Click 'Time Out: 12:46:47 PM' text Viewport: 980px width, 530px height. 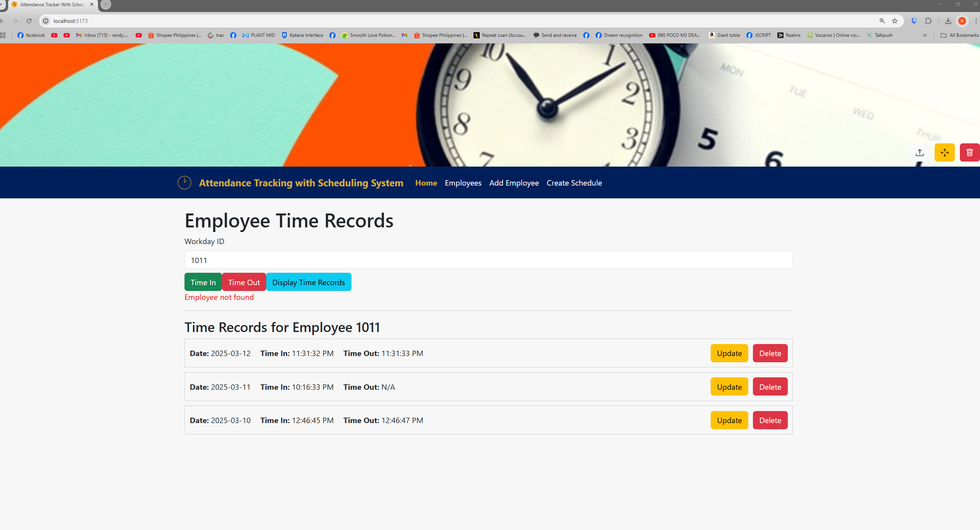383,420
